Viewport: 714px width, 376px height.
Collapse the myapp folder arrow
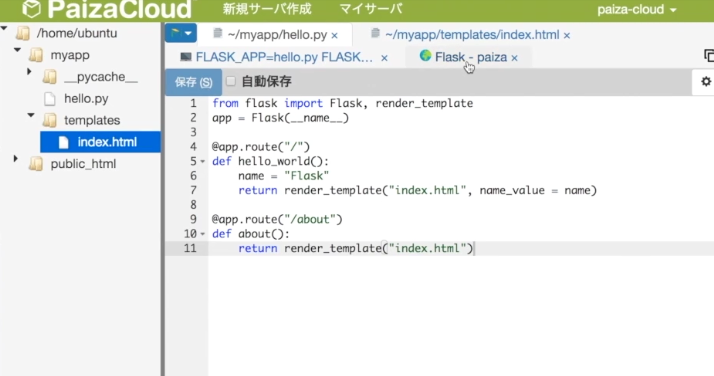[18, 50]
